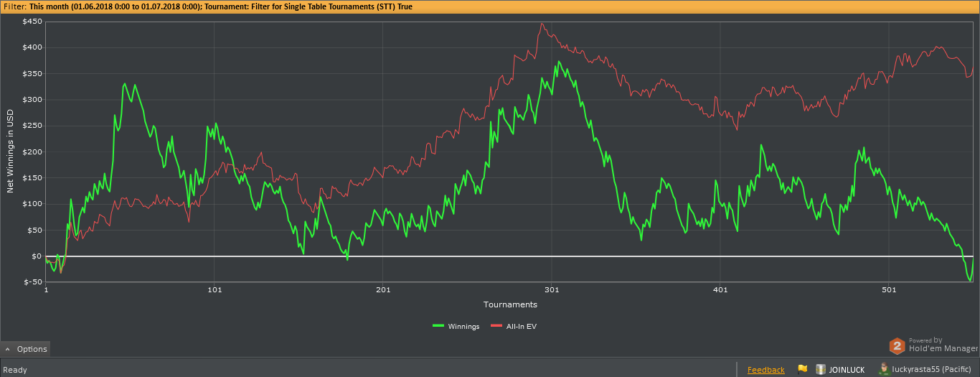The width and height of the screenshot is (980, 377).
Task: Click the $0 axis label
Action: point(36,256)
